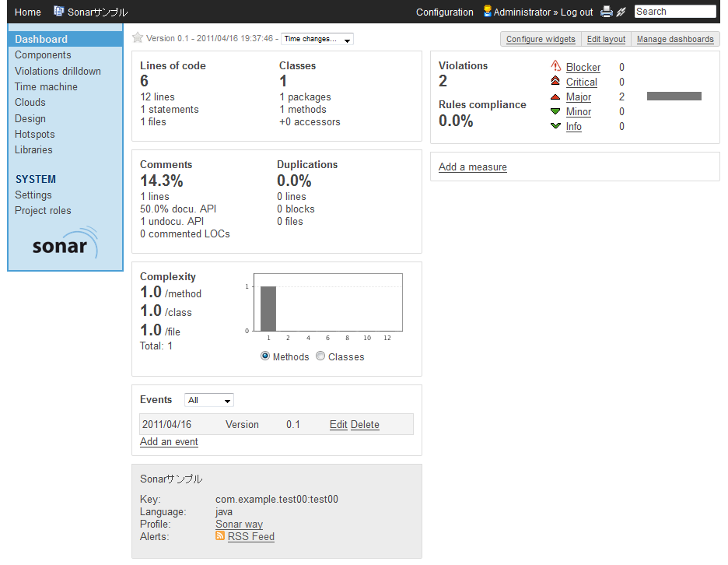Image resolution: width=728 pixels, height=565 pixels.
Task: Click the Search input field
Action: [x=676, y=12]
